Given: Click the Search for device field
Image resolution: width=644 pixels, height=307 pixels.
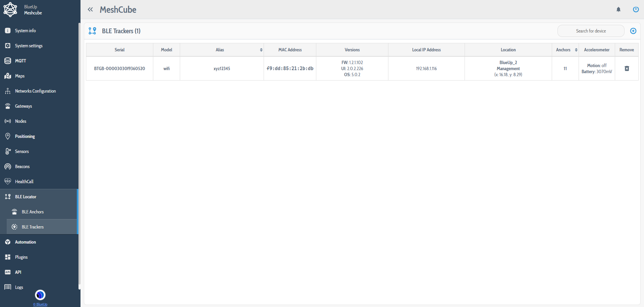Looking at the screenshot, I should [x=591, y=31].
